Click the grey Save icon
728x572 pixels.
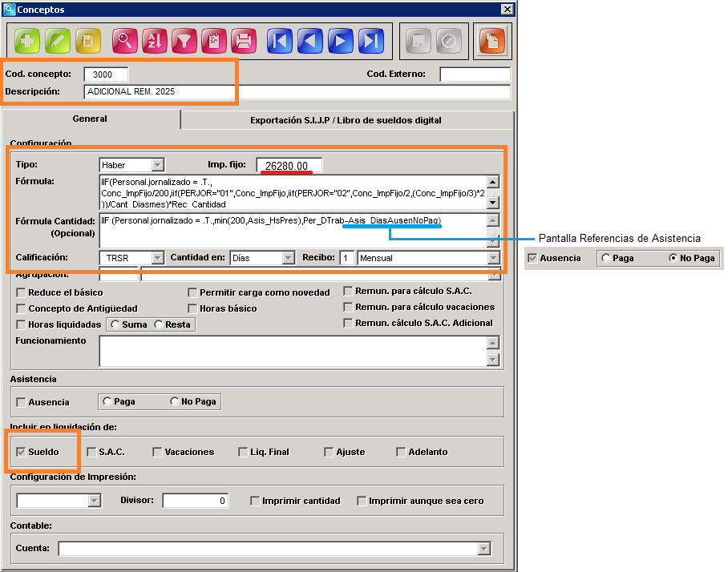point(419,41)
